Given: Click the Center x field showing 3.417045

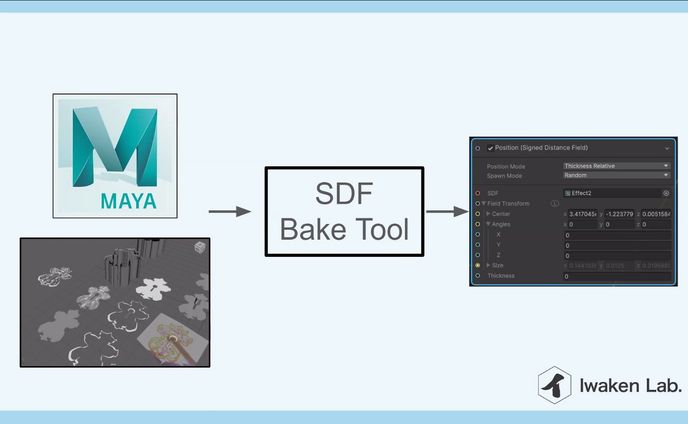Looking at the screenshot, I should coord(582,214).
